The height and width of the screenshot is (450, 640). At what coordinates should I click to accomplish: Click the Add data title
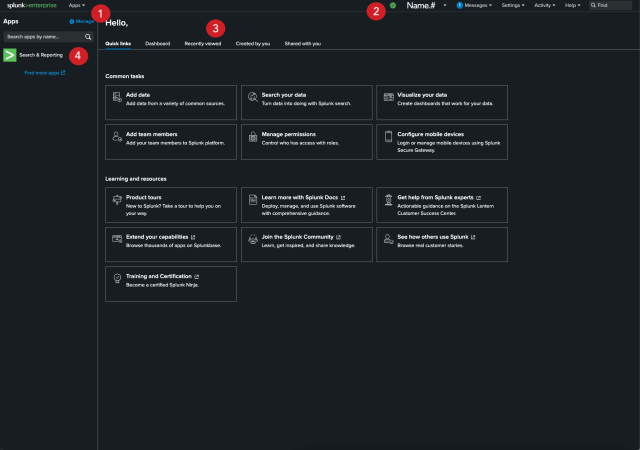138,95
